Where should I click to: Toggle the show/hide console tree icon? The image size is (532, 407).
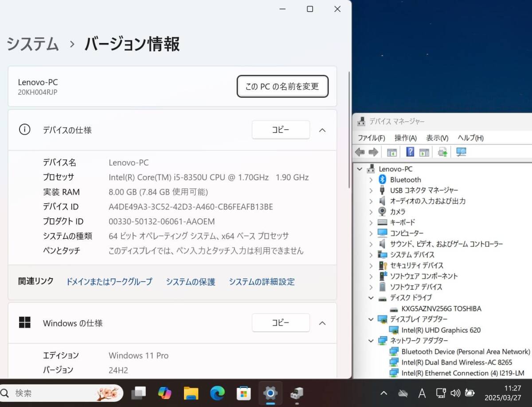click(x=391, y=152)
